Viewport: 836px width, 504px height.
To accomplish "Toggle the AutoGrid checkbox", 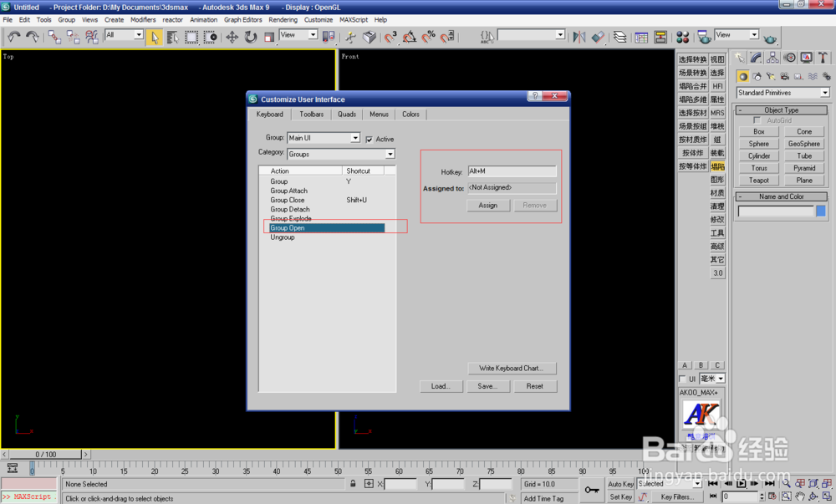I will pos(757,120).
